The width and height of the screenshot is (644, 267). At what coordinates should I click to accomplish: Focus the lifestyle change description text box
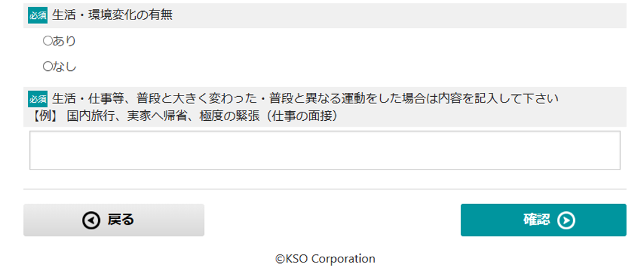click(x=325, y=150)
